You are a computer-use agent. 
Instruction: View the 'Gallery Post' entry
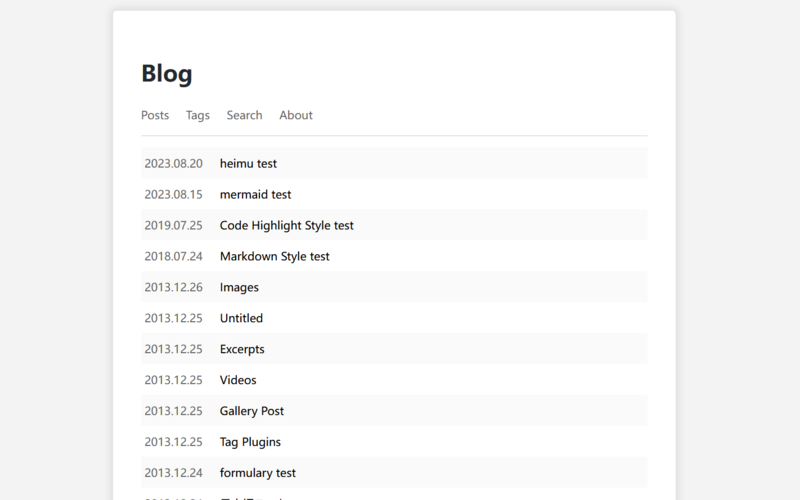[251, 411]
